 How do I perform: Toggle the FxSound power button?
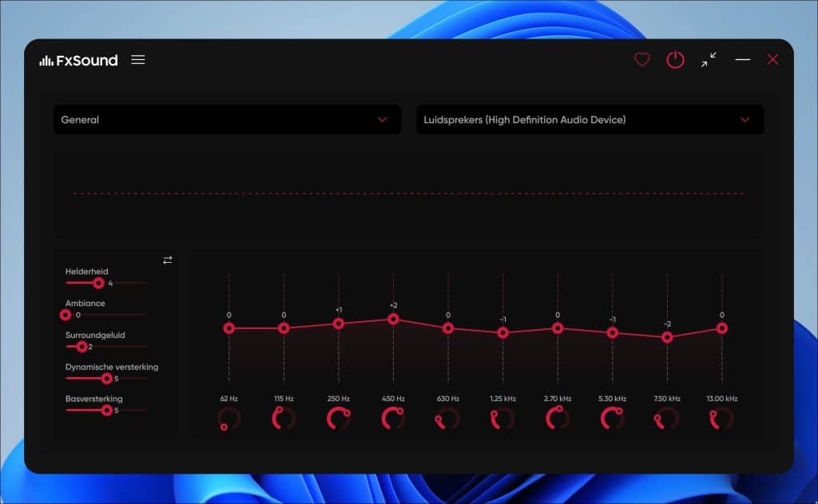click(x=675, y=60)
